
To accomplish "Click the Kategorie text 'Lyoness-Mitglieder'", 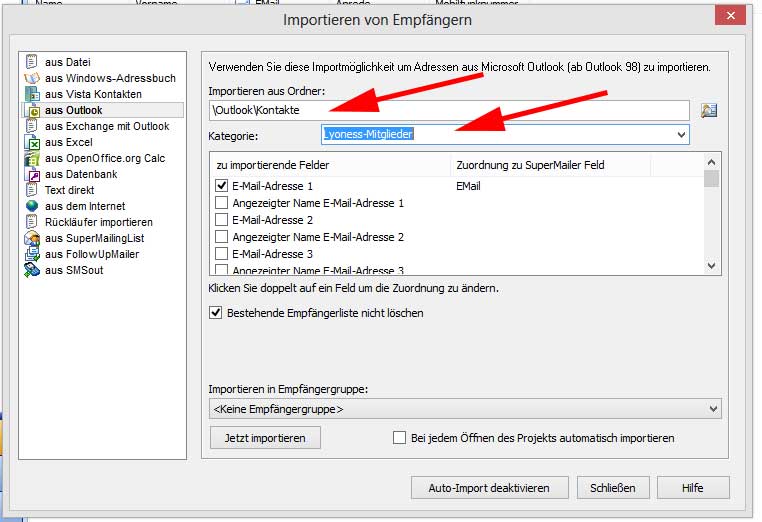I will pyautogui.click(x=368, y=134).
